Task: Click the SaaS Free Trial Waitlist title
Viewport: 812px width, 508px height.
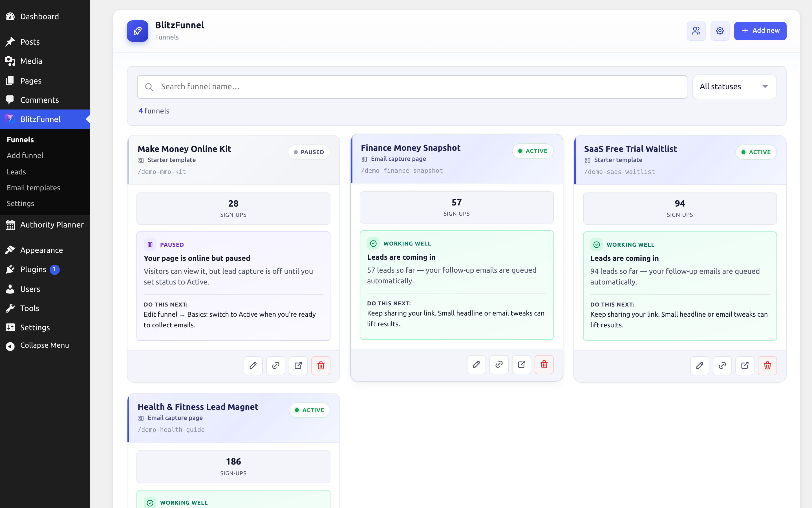Action: [x=630, y=149]
